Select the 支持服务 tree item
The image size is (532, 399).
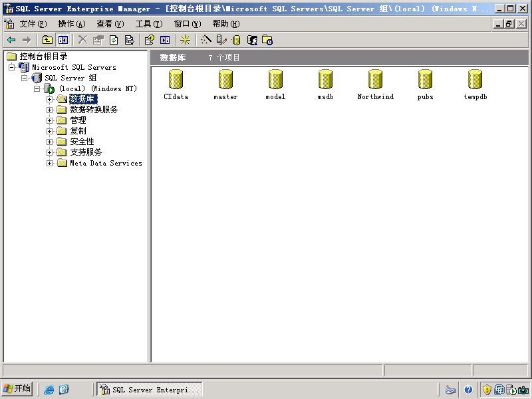86,152
